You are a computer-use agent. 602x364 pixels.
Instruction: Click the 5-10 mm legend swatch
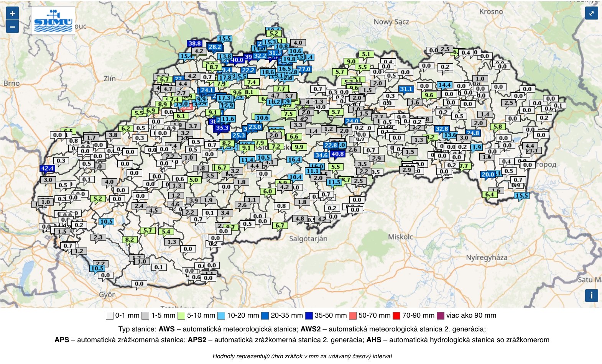pyautogui.click(x=181, y=316)
